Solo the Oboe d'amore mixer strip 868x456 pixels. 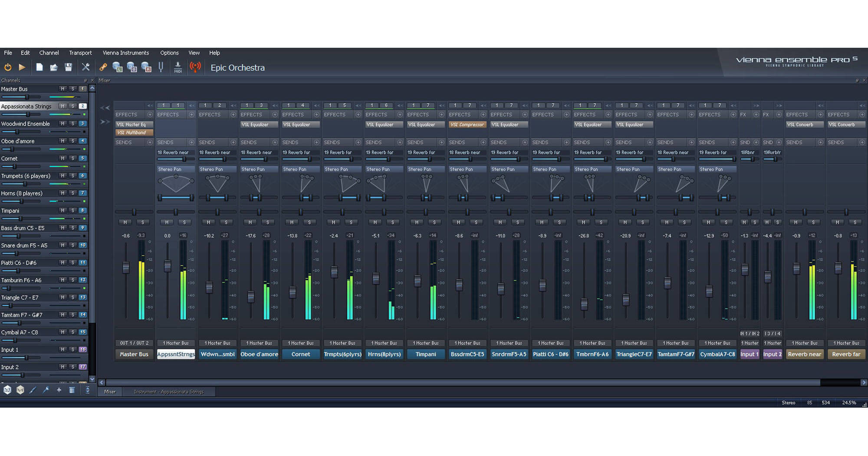[x=268, y=222]
